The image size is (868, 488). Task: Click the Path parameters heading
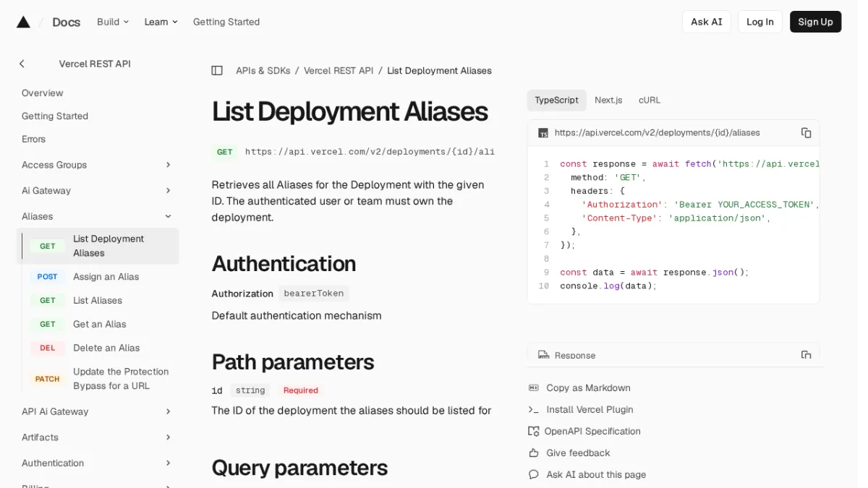click(x=293, y=362)
